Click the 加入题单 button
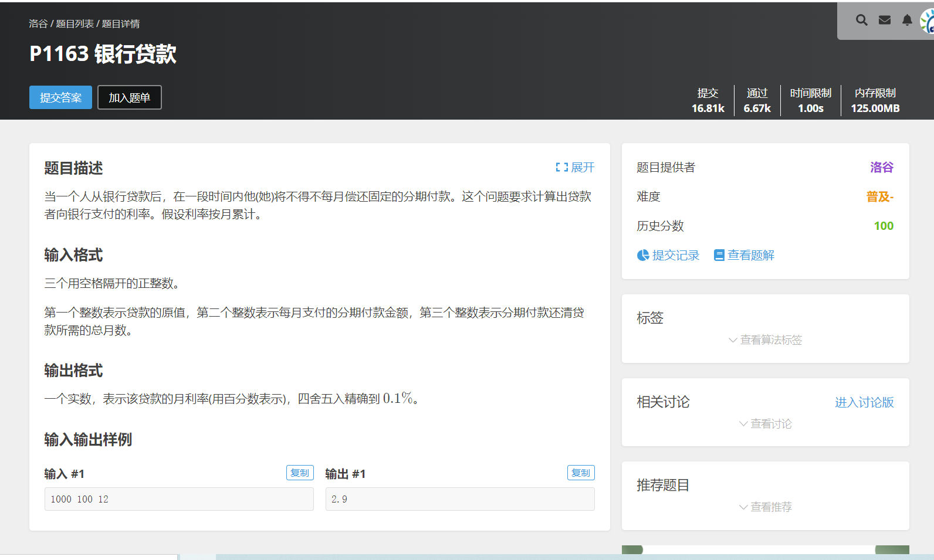Screen dimensions: 934x560 click(x=129, y=97)
